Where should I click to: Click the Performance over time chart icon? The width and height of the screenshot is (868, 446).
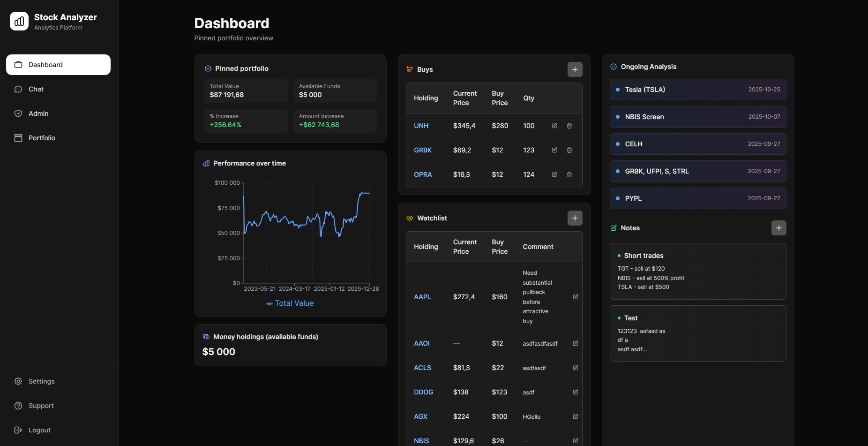click(206, 163)
